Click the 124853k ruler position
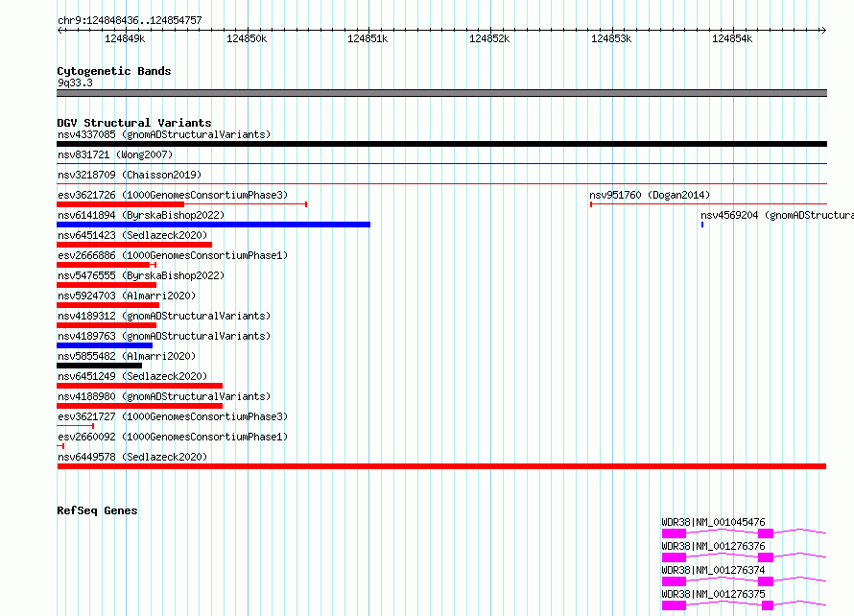854x616 pixels. pos(611,38)
